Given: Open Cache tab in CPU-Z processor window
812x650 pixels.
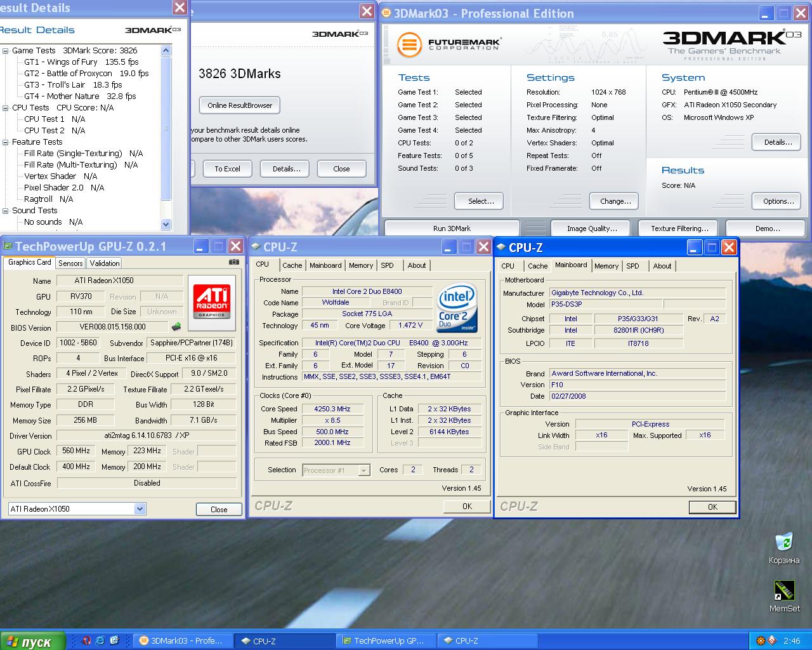Looking at the screenshot, I should [x=292, y=265].
